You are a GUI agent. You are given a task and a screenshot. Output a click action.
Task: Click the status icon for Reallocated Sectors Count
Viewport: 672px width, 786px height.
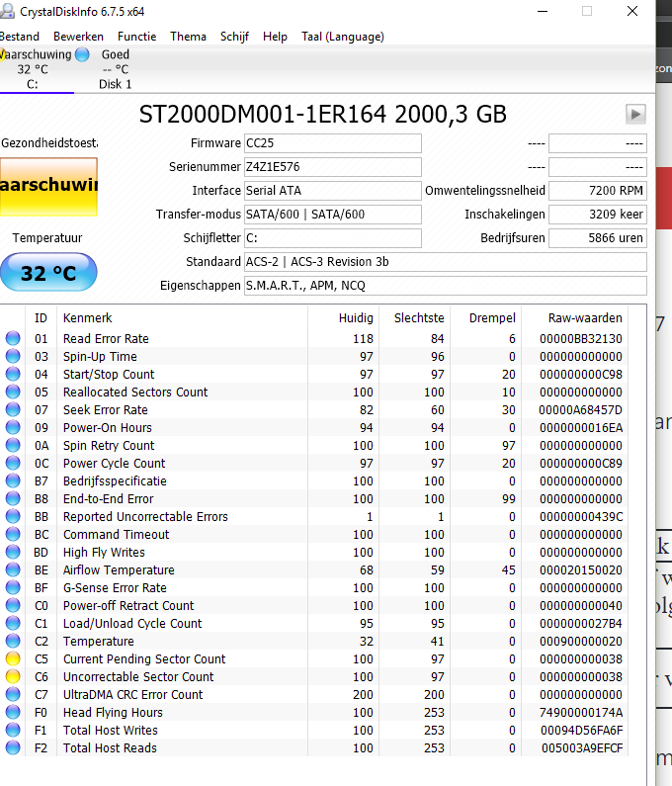(x=13, y=392)
